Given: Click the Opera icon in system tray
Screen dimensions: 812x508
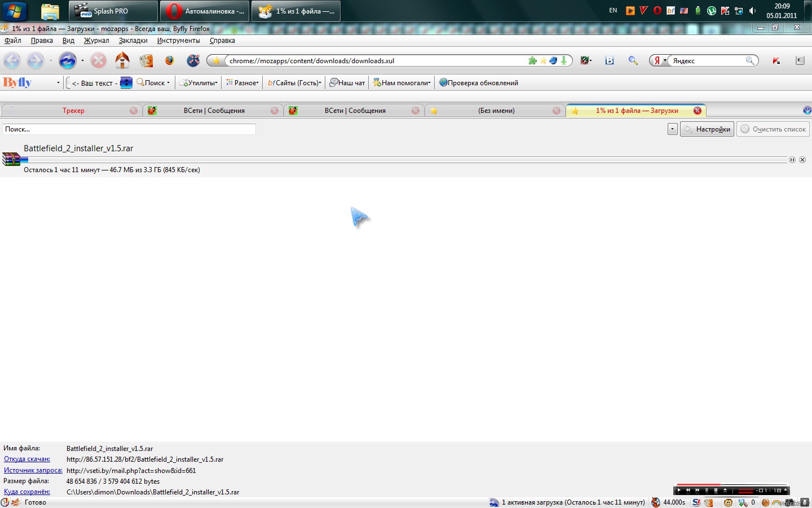Looking at the screenshot, I should click(657, 11).
